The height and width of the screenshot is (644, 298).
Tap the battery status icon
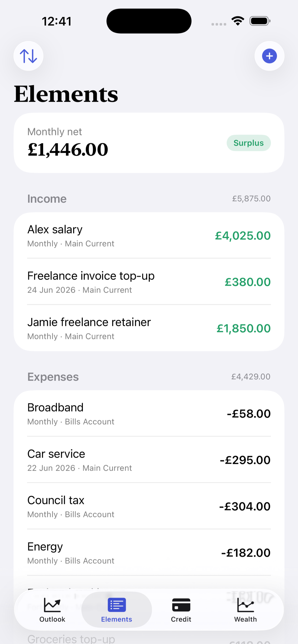[260, 21]
